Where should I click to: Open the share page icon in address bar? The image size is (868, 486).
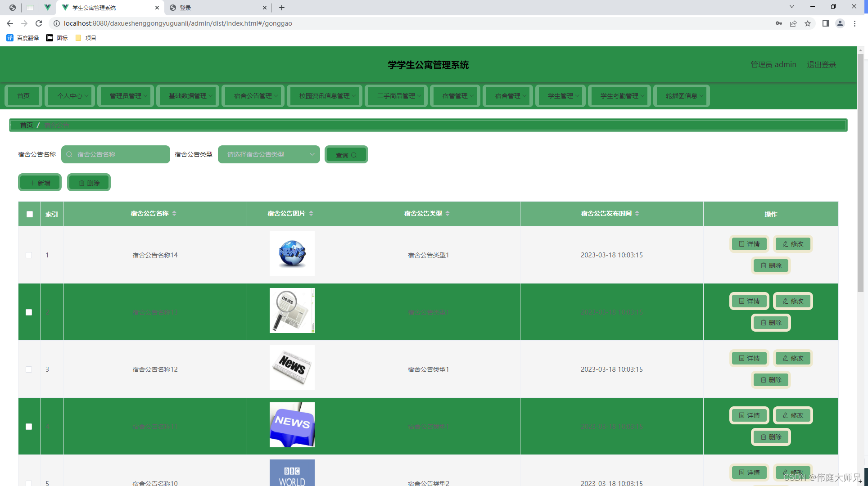coord(793,23)
